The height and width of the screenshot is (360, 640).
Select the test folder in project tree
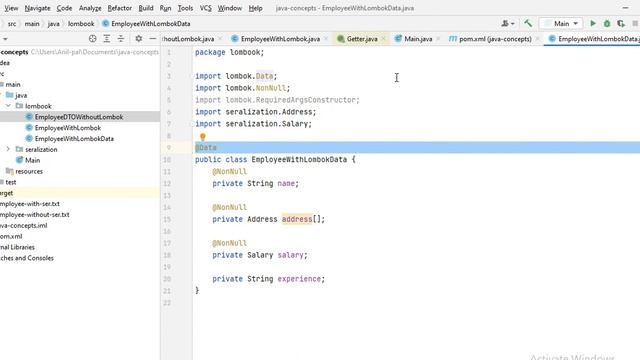11,182
